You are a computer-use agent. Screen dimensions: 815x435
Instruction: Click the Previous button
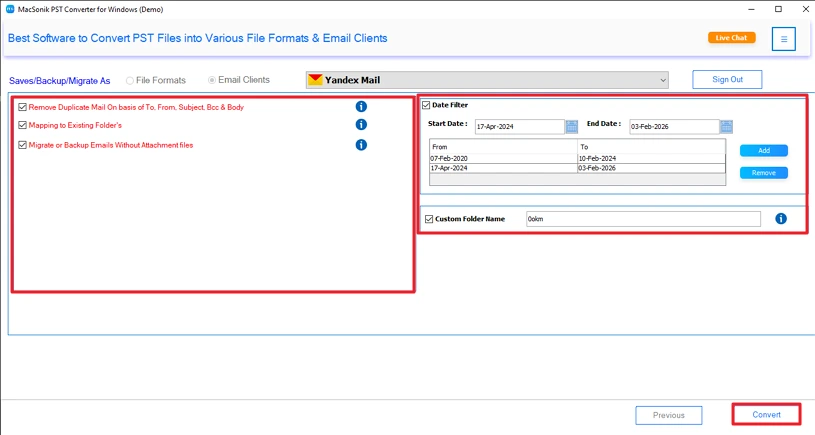click(x=668, y=415)
